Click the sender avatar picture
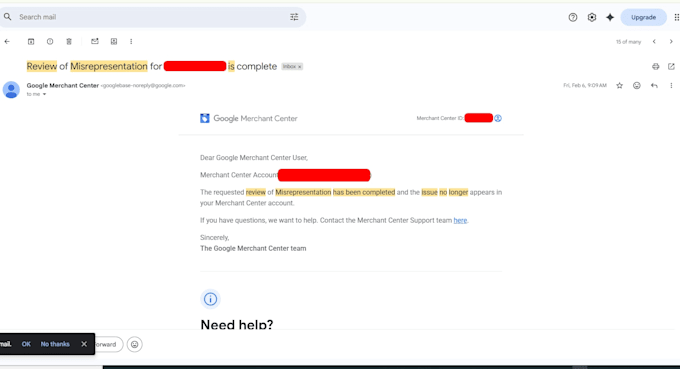This screenshot has height=369, width=680. pyautogui.click(x=11, y=90)
